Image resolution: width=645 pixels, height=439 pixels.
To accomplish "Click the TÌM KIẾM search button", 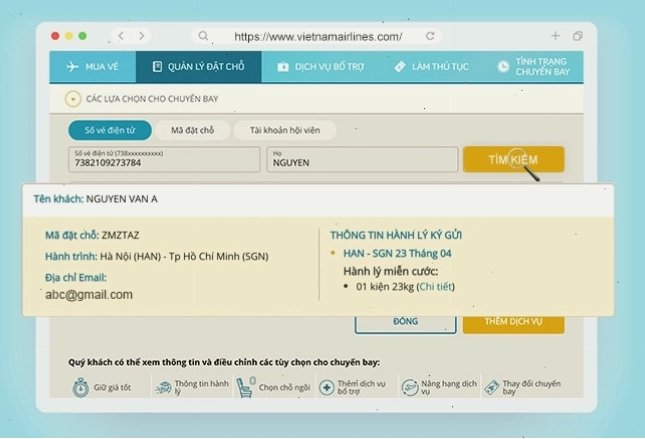I will coord(513,159).
